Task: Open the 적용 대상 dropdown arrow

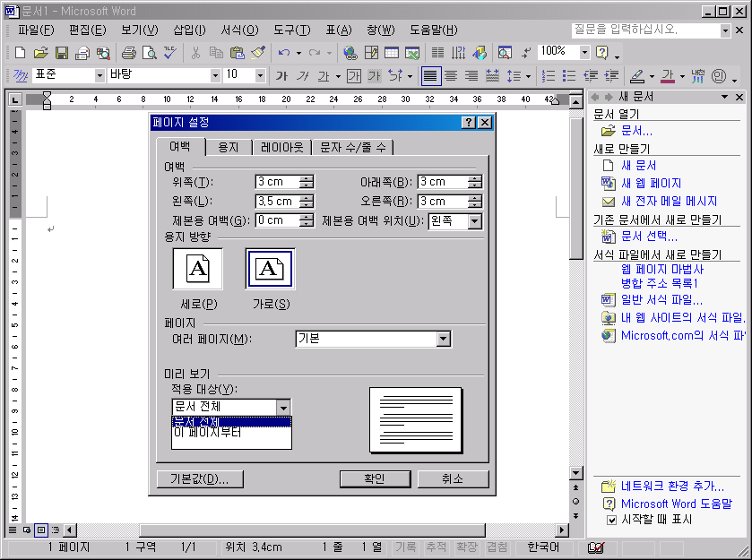Action: pyautogui.click(x=283, y=408)
